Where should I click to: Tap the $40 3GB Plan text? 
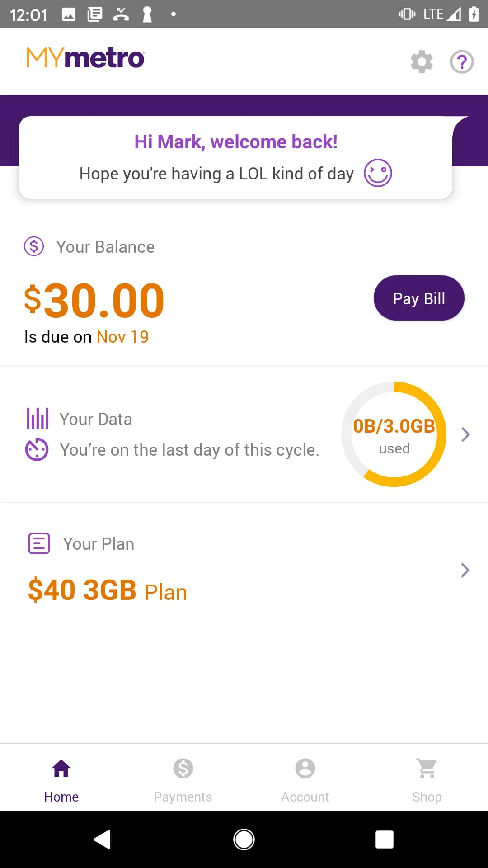point(108,590)
